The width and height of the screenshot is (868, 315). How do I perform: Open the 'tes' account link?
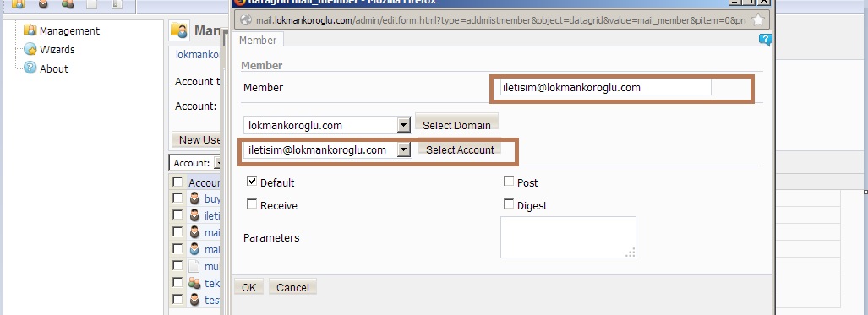213,300
